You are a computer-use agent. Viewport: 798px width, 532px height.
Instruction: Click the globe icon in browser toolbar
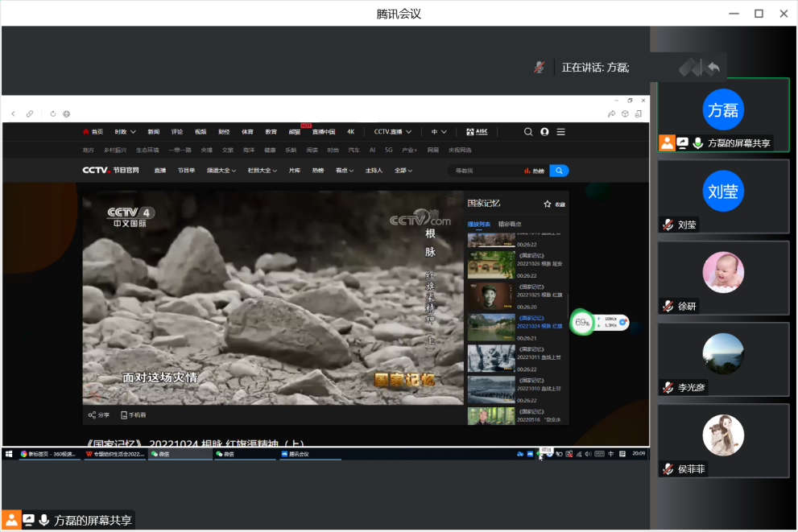(x=66, y=114)
